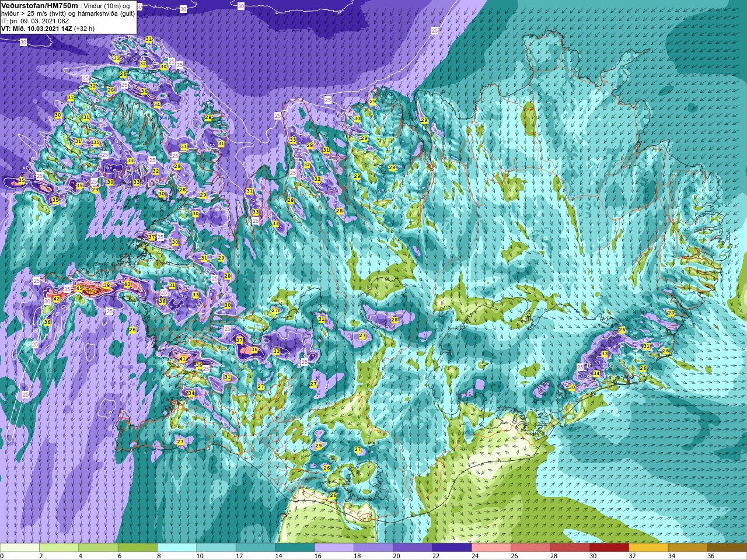
Task: Select the legend tick label 20
Action: click(x=396, y=556)
